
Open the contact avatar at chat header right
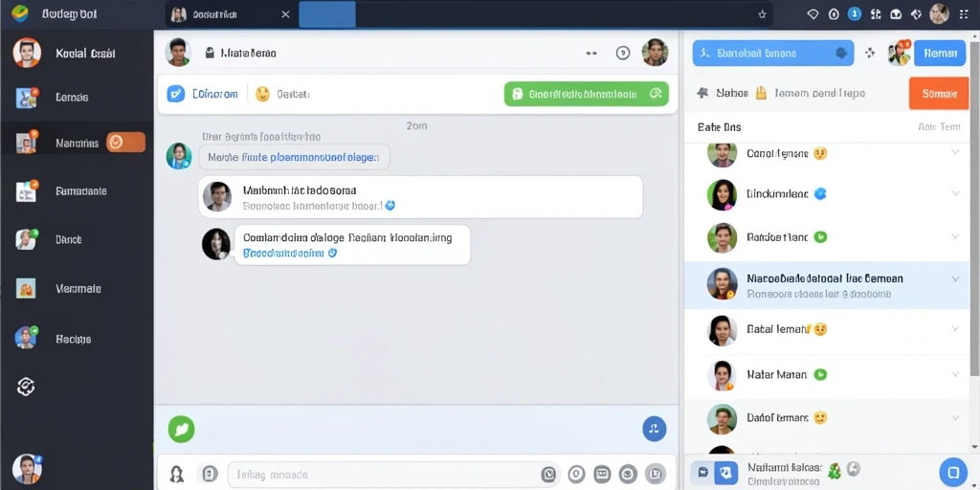(x=655, y=53)
